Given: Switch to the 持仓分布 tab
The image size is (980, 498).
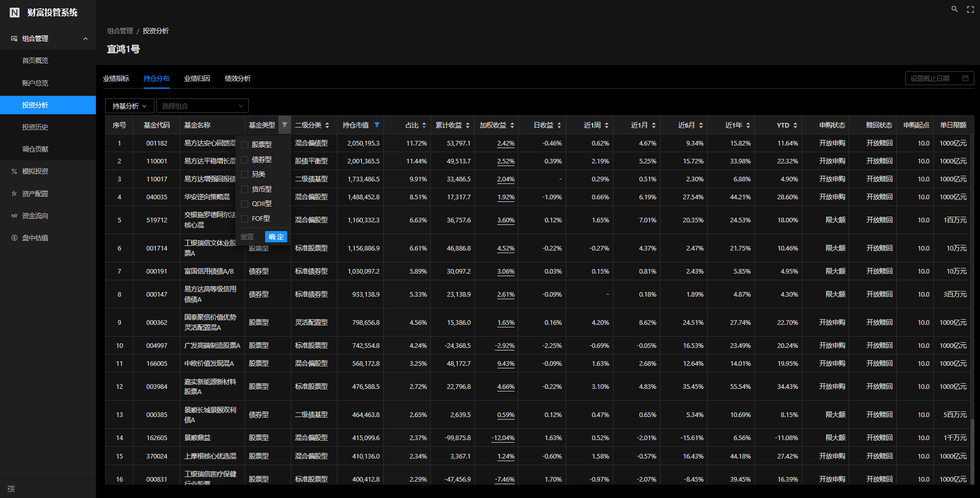Looking at the screenshot, I should 156,78.
